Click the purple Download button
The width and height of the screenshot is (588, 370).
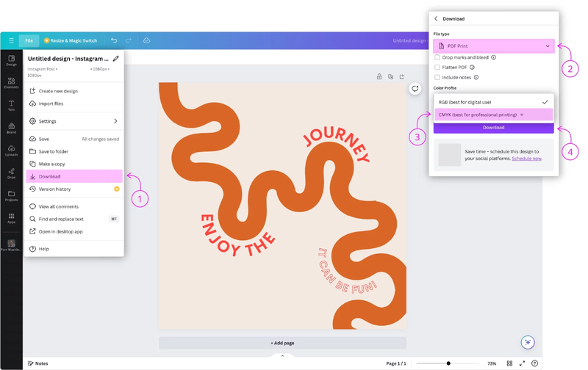click(x=493, y=128)
